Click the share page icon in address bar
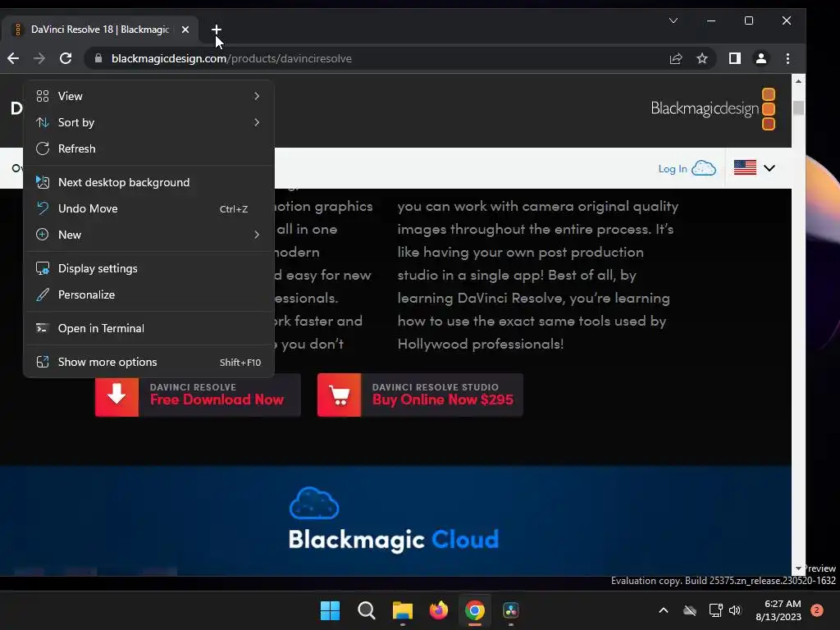Screen dimensions: 840x630 676,58
